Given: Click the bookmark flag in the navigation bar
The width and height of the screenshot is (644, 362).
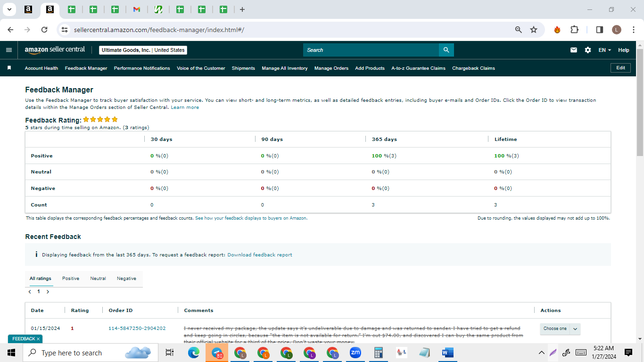Looking at the screenshot, I should 9,68.
